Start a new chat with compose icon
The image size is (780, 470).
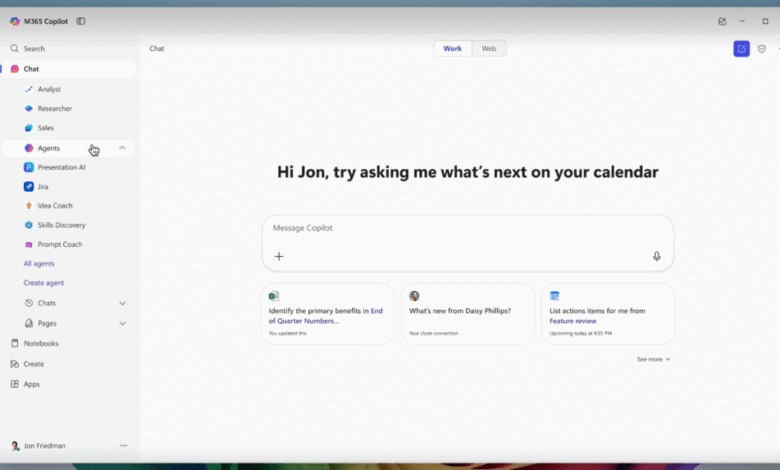(741, 49)
